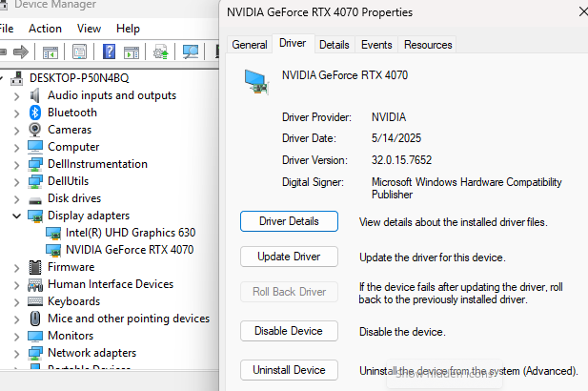Switch to the Details tab
The image size is (588, 391).
[x=334, y=45]
